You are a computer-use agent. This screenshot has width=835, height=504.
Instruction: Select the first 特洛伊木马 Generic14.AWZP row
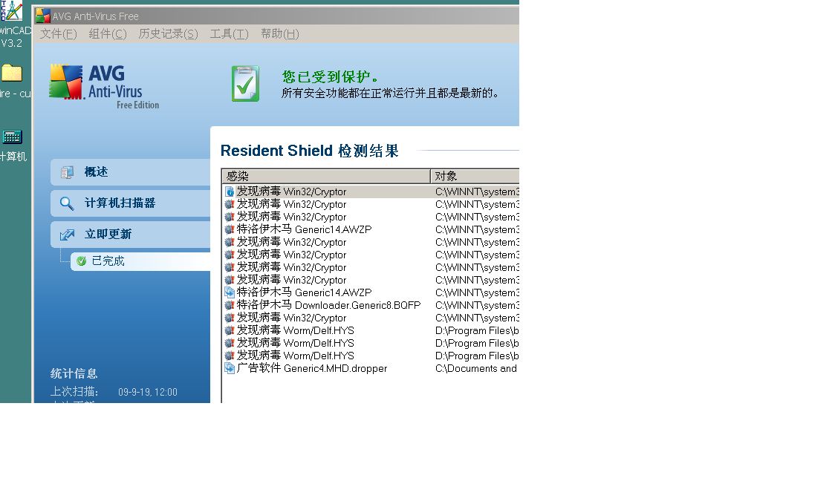pos(371,229)
